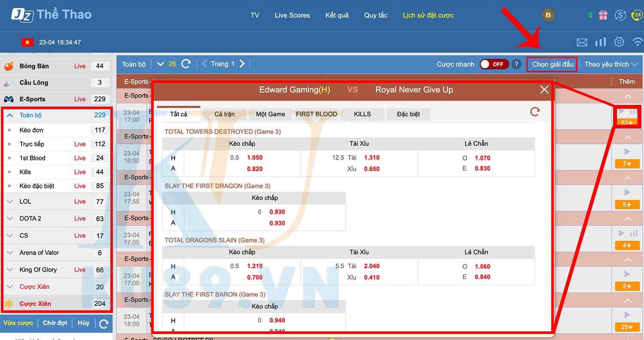This screenshot has width=644, height=340.
Task: Select Kèo đặc biệt in sidebar
Action: click(x=37, y=186)
